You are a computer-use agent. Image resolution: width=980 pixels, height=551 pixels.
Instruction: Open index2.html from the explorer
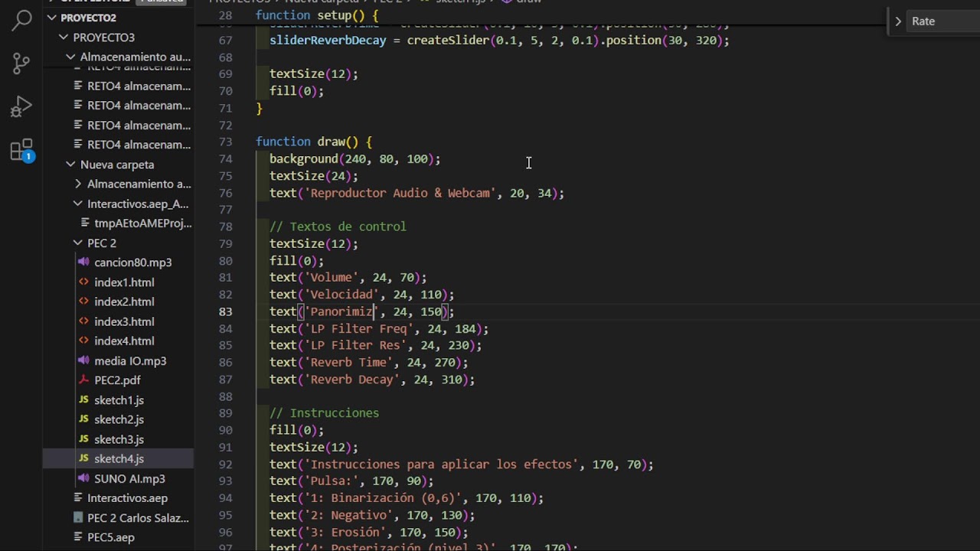click(x=124, y=302)
